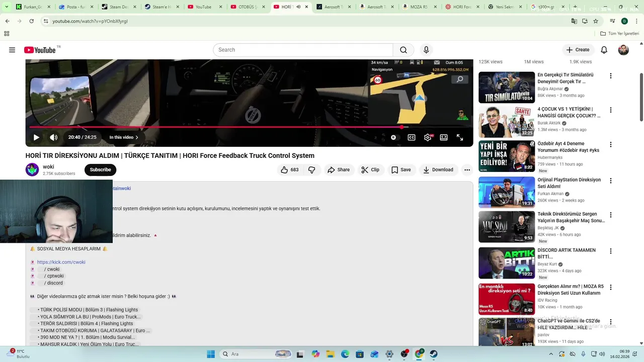Screen dimensions: 644x362
Task: Open more actions ellipsis under video
Action: tap(467, 170)
